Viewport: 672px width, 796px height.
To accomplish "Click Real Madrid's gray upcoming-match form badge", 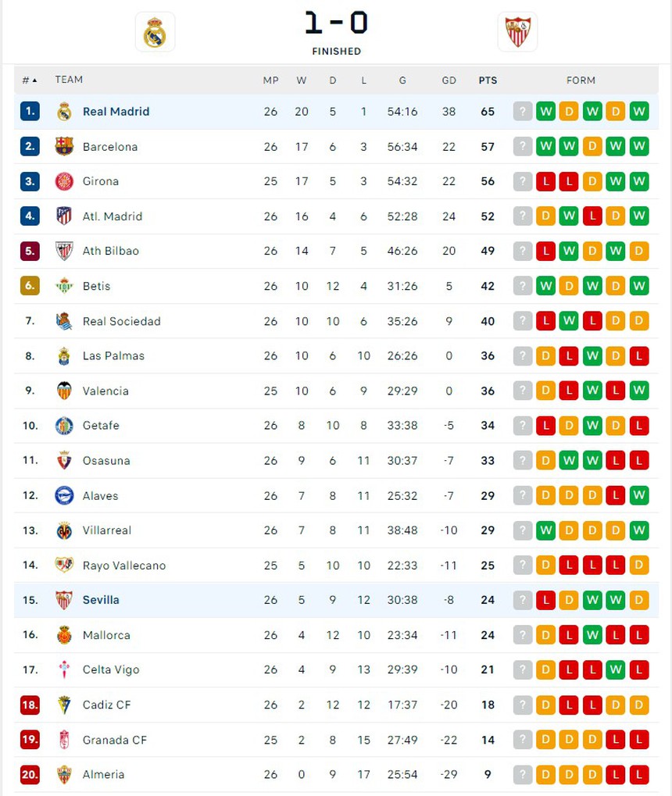I will coord(523,112).
